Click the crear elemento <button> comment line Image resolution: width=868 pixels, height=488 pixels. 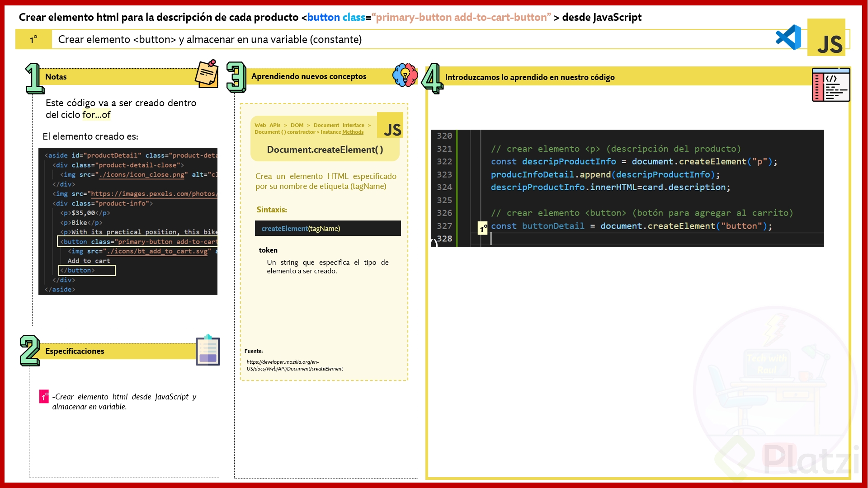[642, 213]
